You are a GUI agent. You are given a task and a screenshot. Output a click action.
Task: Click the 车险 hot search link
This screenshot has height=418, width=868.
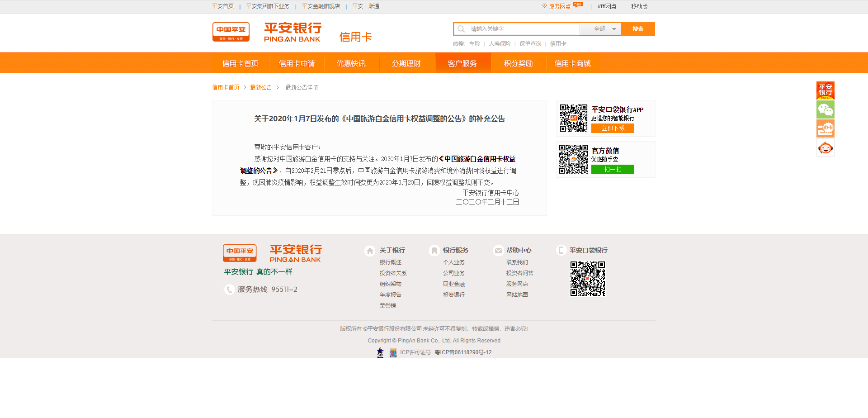475,44
